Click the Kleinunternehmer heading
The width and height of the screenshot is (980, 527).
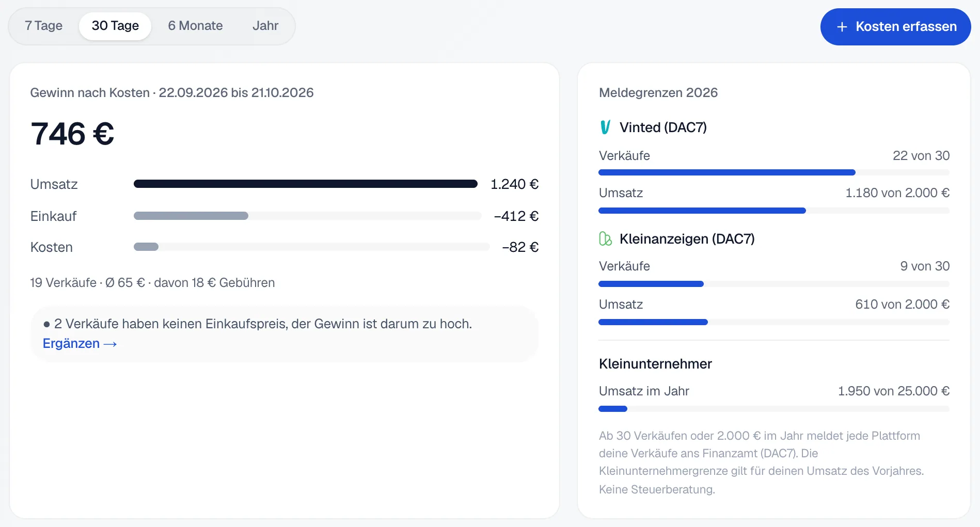coord(655,364)
